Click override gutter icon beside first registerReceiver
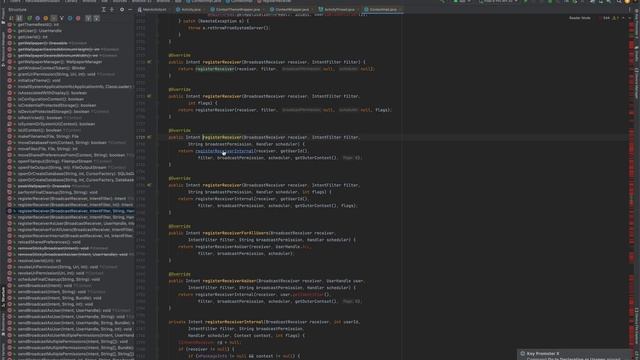The height and width of the screenshot is (360, 640). pos(149,62)
